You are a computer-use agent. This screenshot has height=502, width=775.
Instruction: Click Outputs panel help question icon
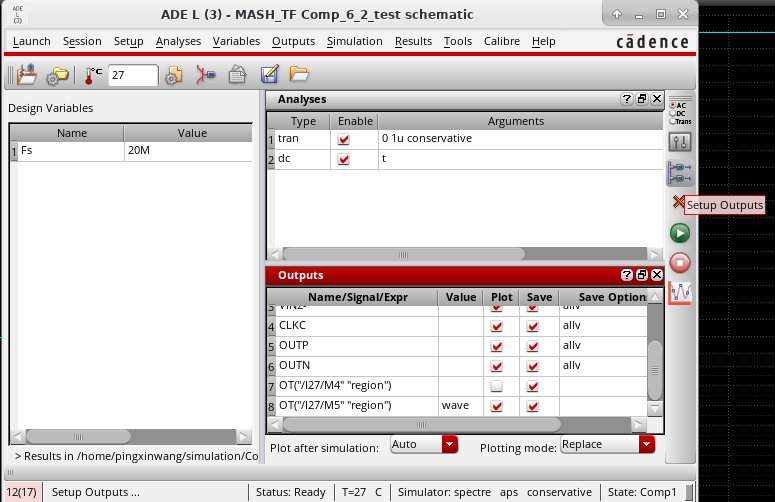pos(626,275)
